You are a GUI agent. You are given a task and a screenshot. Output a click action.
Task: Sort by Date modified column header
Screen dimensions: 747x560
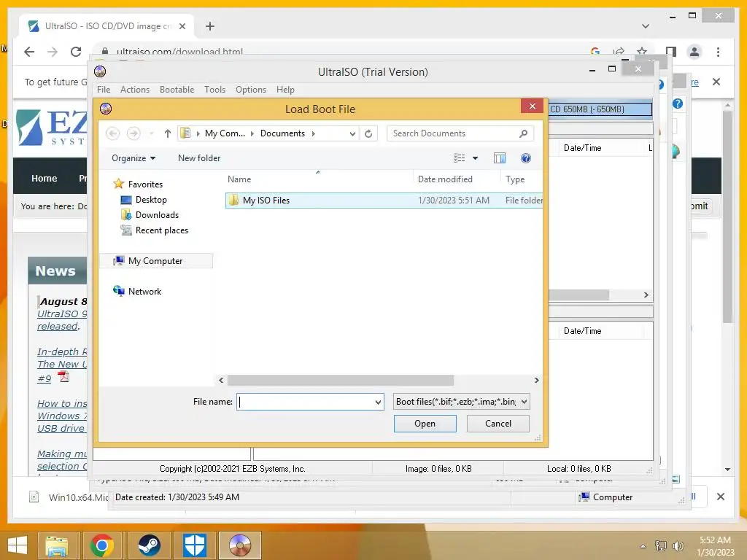click(445, 179)
